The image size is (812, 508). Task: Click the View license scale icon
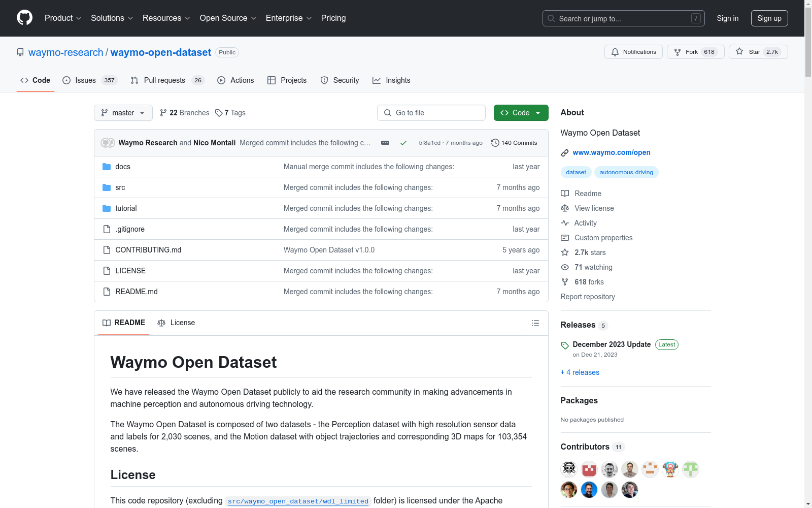[x=565, y=208]
